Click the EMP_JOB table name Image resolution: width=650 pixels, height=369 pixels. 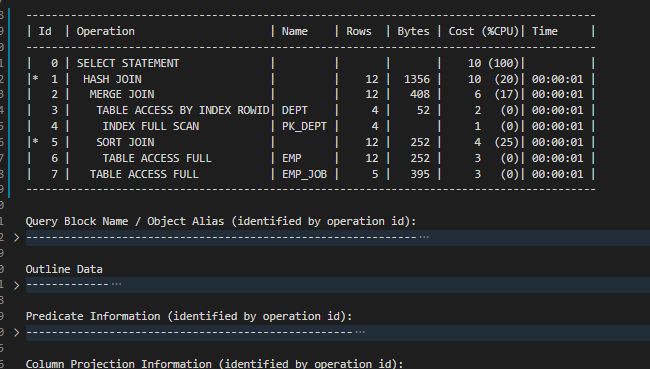pos(304,175)
